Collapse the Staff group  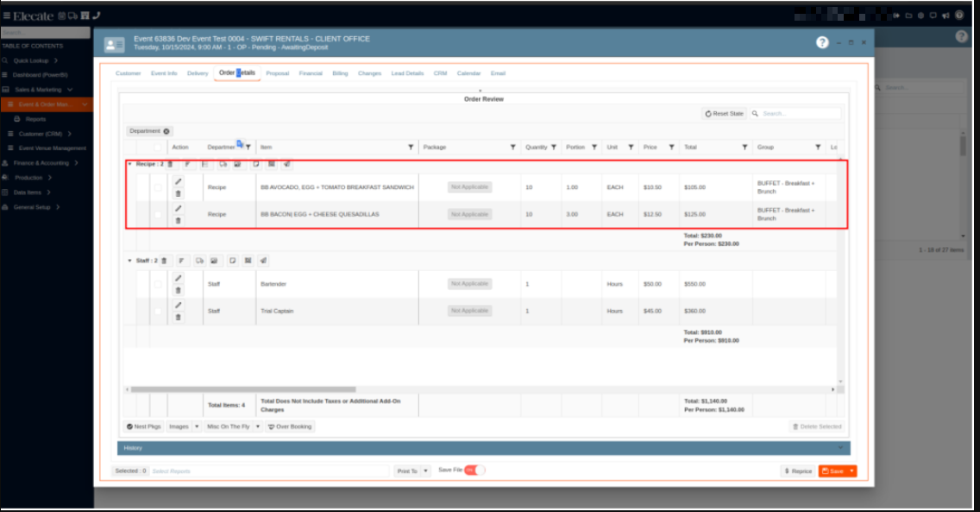click(x=129, y=260)
